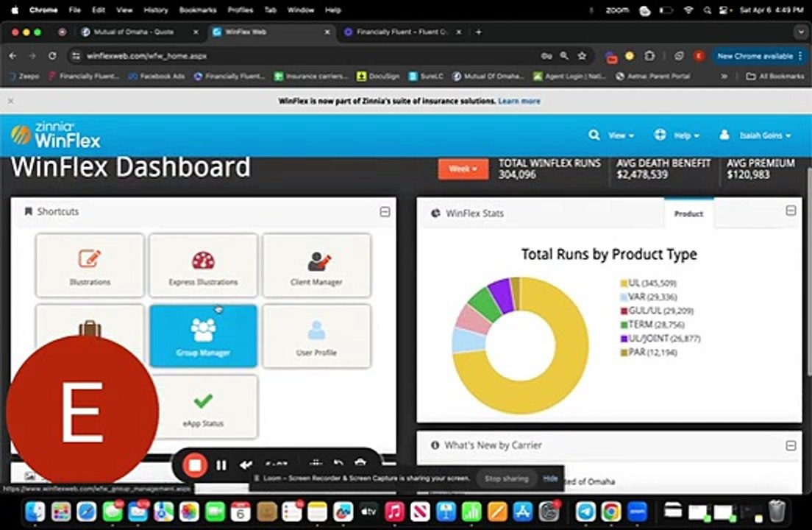Open the Group Manager shortcut tile
Viewport: 812px width, 530px height.
click(x=203, y=336)
